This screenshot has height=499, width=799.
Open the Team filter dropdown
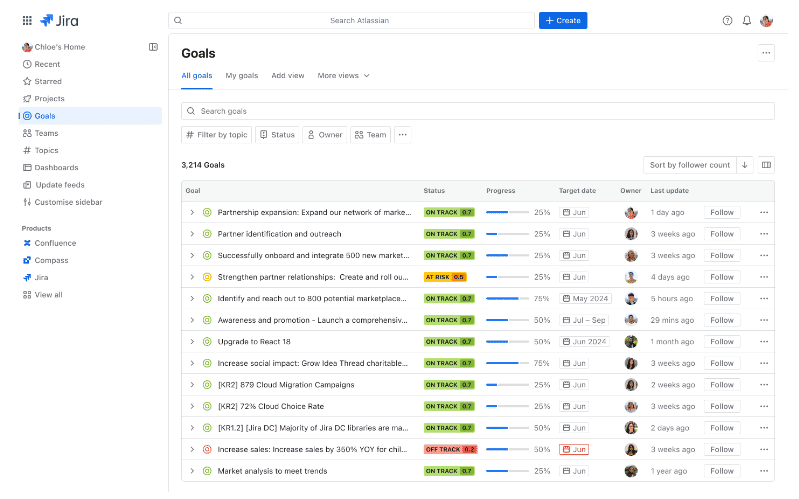pos(370,135)
